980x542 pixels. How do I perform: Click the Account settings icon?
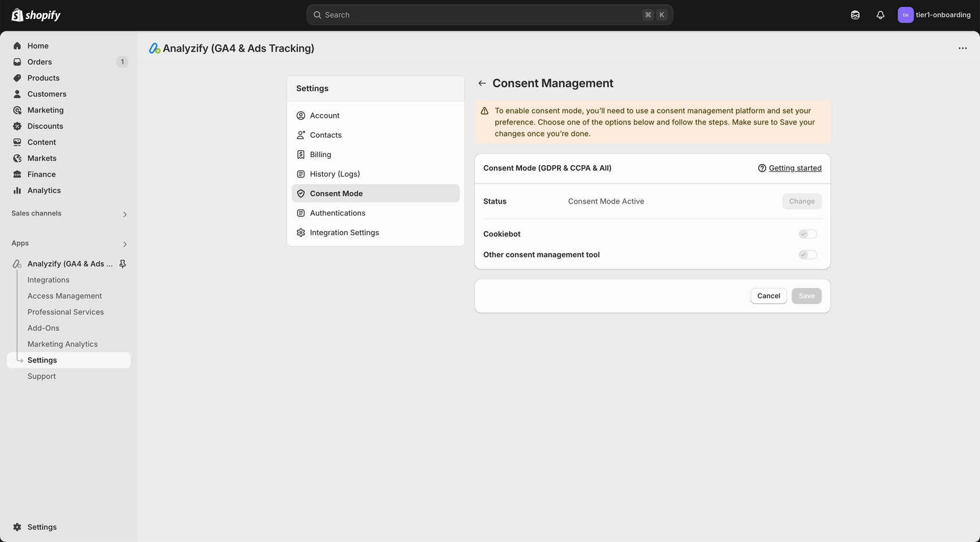(301, 115)
